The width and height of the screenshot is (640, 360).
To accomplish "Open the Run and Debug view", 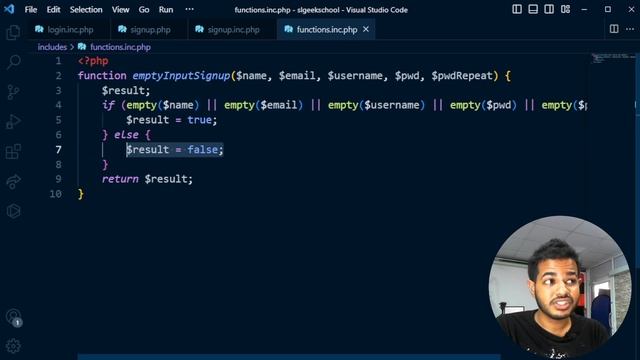I will (13, 122).
